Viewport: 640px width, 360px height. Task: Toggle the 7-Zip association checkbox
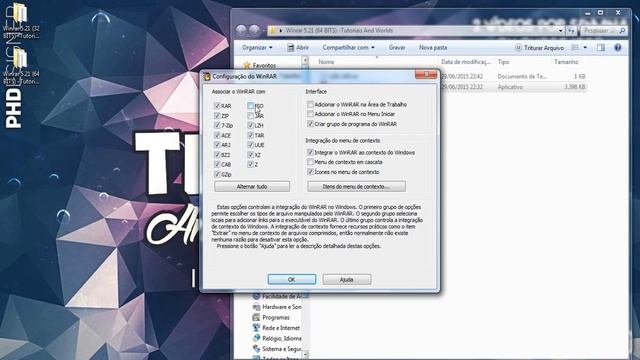click(x=217, y=125)
